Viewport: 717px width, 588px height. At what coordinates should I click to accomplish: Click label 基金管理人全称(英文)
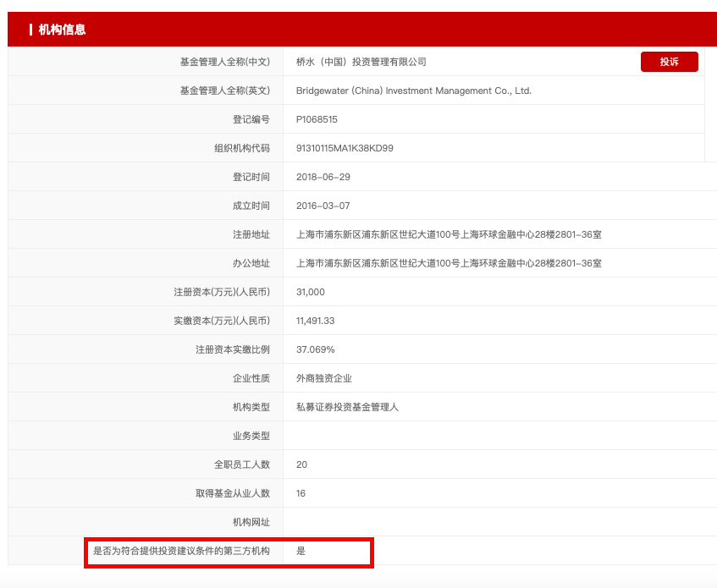point(224,91)
